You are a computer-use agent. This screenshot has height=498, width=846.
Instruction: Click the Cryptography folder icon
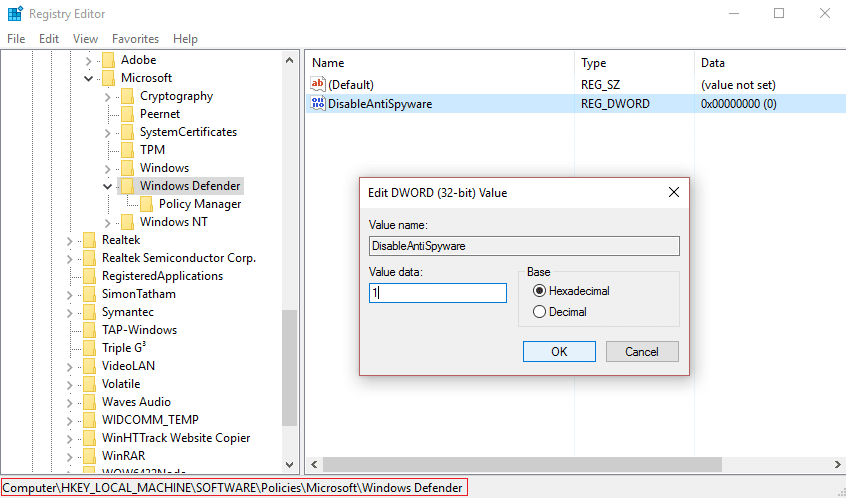coord(127,96)
